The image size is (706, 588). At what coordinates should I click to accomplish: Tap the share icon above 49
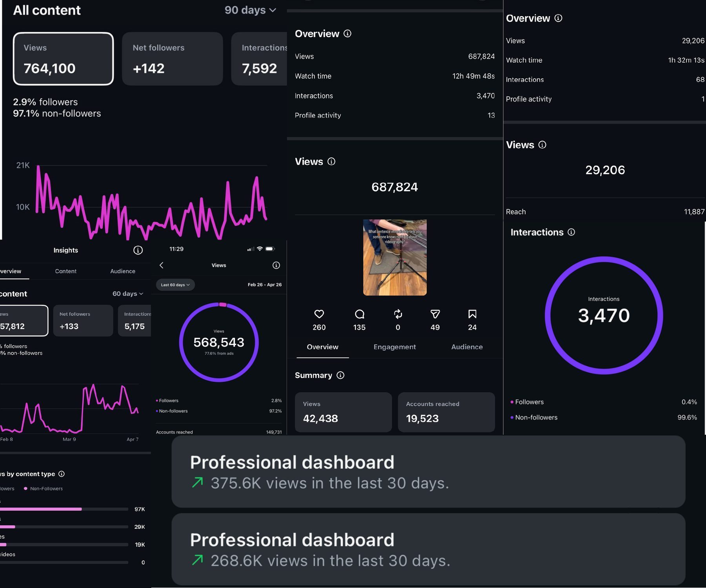pos(435,314)
